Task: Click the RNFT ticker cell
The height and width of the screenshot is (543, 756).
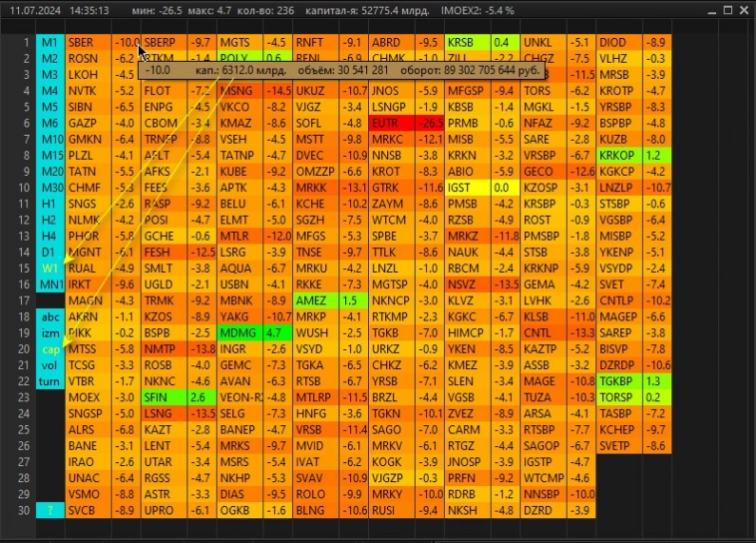Action: 316,43
